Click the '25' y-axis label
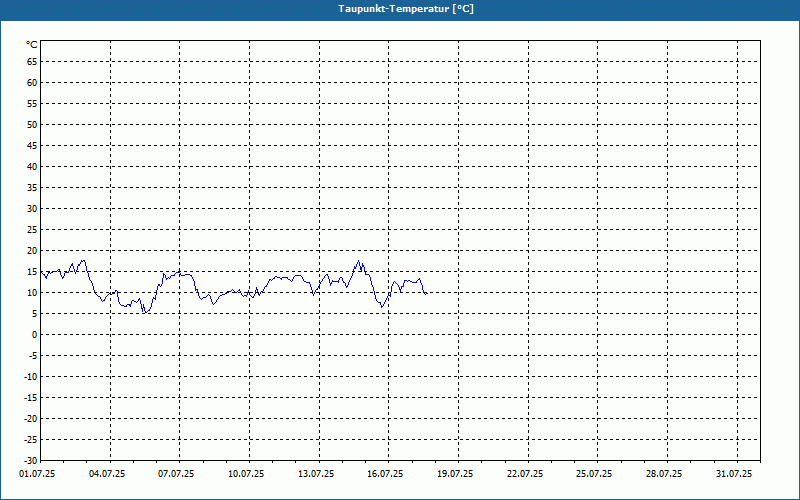This screenshot has width=800, height=500. click(32, 230)
